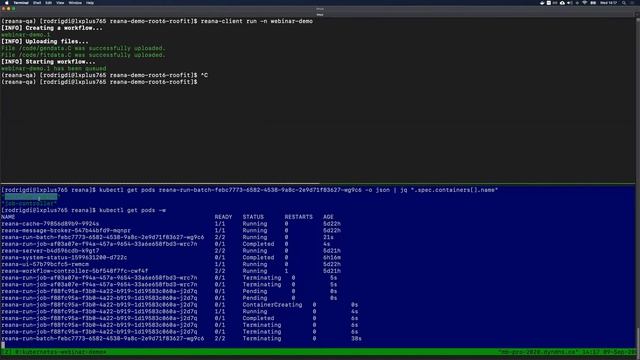Click the reana-run-batch pod with Terminating status
The width and height of the screenshot is (640, 360).
point(181,338)
